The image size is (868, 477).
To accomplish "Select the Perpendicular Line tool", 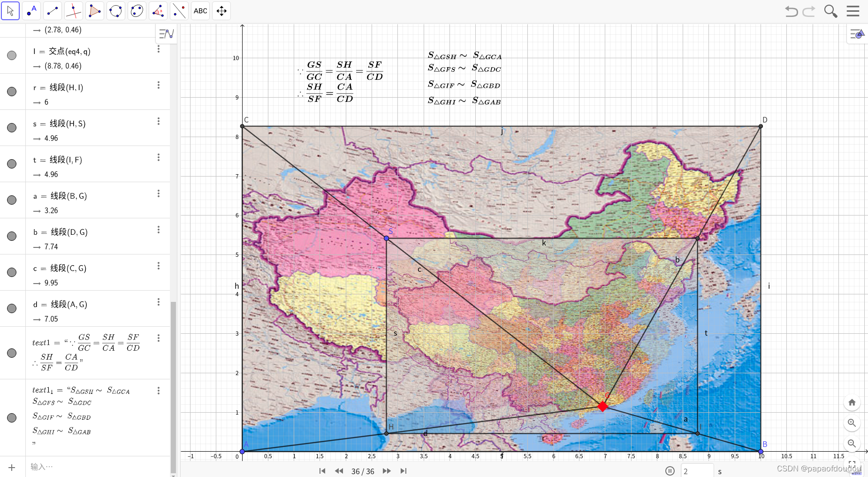I will (74, 11).
